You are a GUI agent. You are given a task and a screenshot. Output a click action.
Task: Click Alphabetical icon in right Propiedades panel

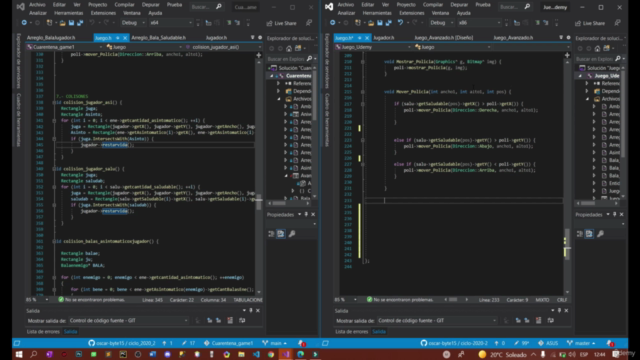(589, 234)
